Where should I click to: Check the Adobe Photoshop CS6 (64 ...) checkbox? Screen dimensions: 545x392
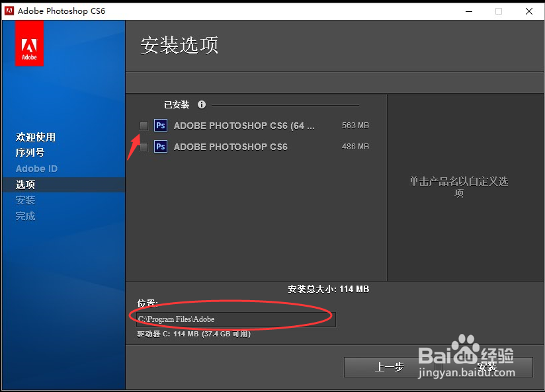144,126
